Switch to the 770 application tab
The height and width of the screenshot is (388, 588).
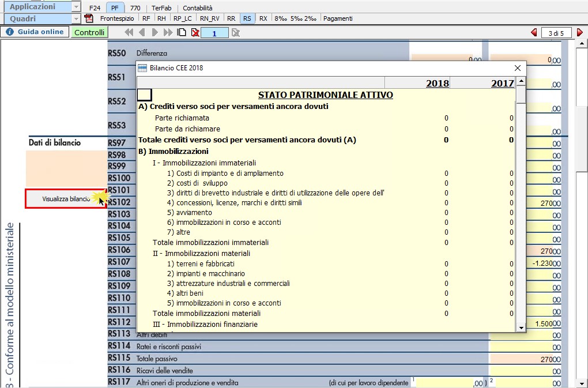[135, 8]
